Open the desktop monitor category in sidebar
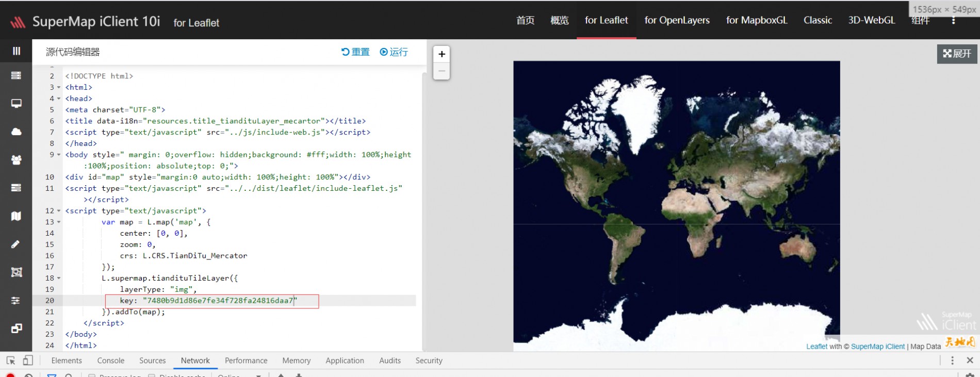980x377 pixels. click(17, 104)
